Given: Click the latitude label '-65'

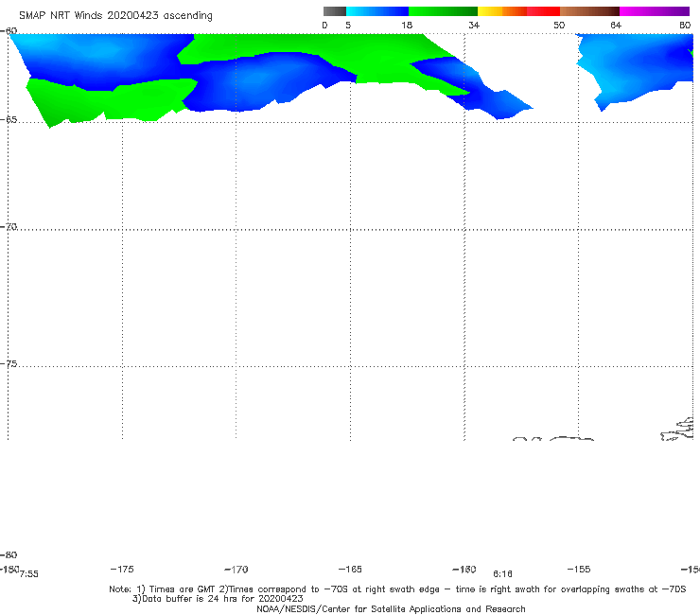Looking at the screenshot, I should 9,120.
